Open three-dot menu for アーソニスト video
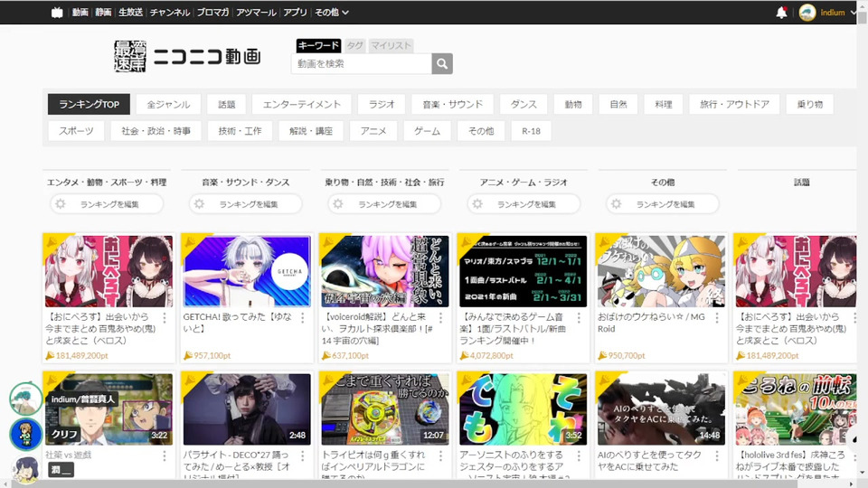The image size is (868, 488). click(x=579, y=455)
